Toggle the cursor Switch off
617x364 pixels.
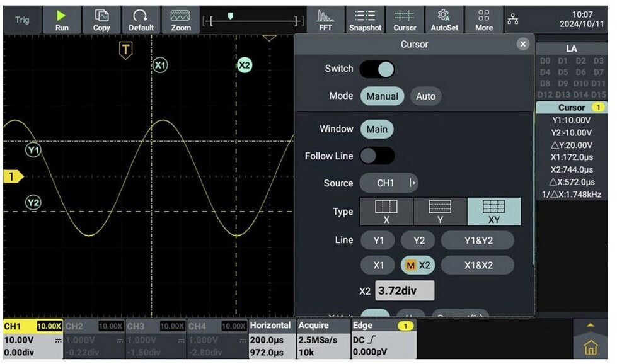pos(377,69)
